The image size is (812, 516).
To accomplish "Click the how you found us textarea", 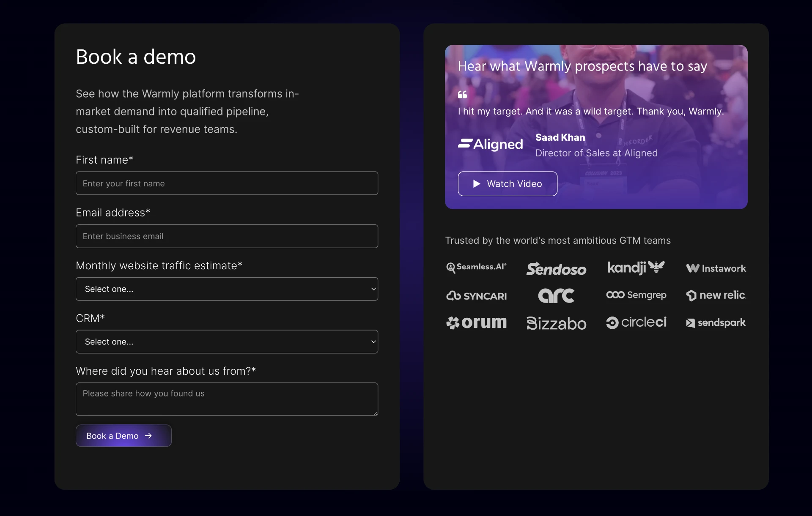I will tap(227, 399).
